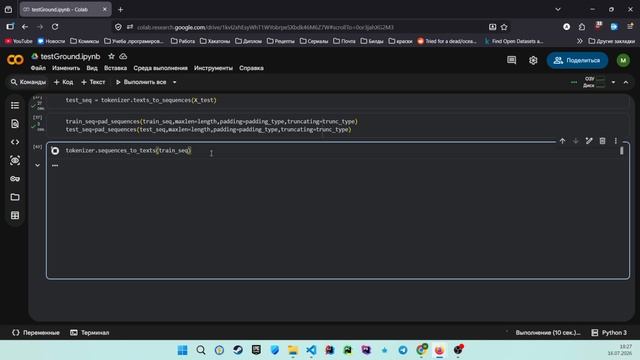Reload the browser page

[55, 27]
